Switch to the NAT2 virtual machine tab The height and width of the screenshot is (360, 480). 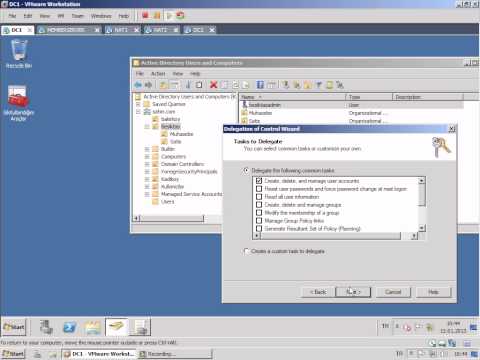click(161, 30)
